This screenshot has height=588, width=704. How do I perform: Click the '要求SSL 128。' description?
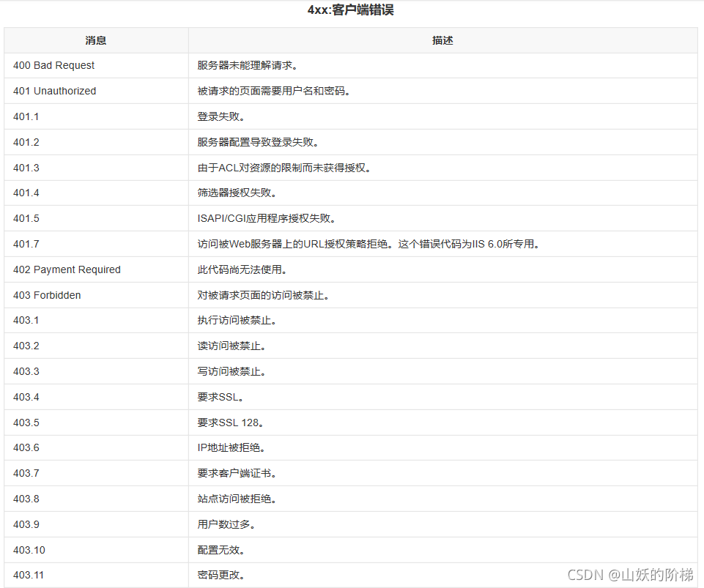(x=231, y=423)
